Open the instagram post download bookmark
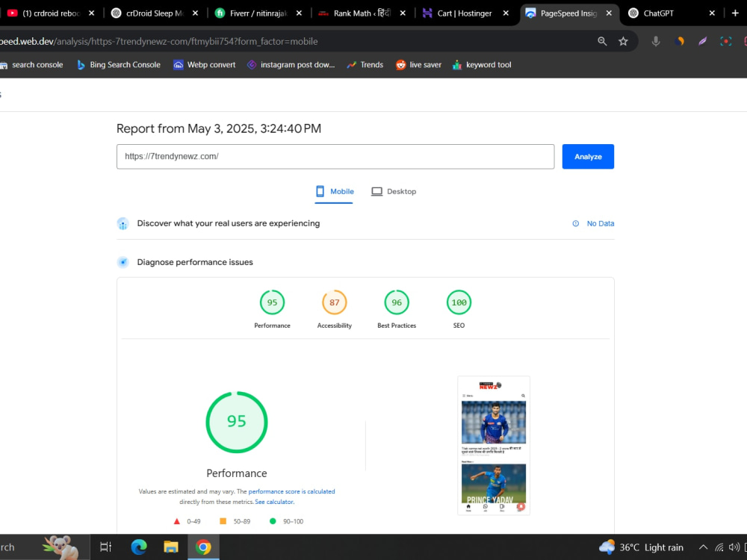747x560 pixels. click(x=291, y=65)
